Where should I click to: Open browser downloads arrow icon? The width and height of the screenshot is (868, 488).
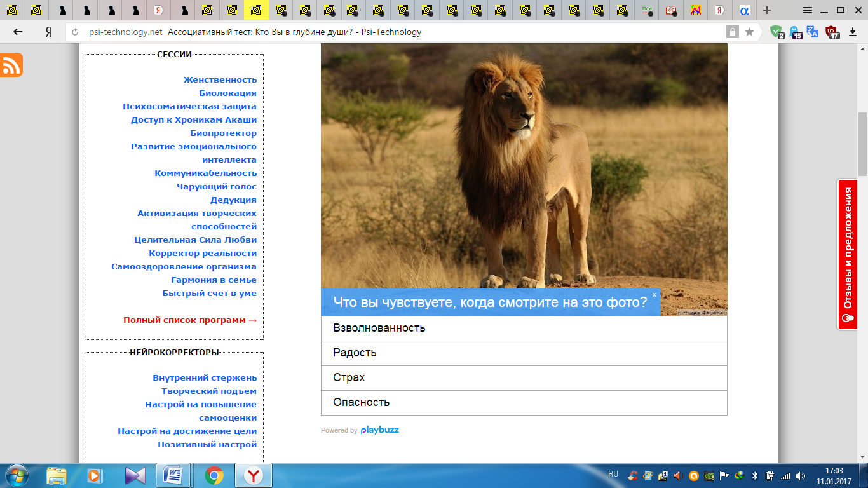pyautogui.click(x=852, y=32)
